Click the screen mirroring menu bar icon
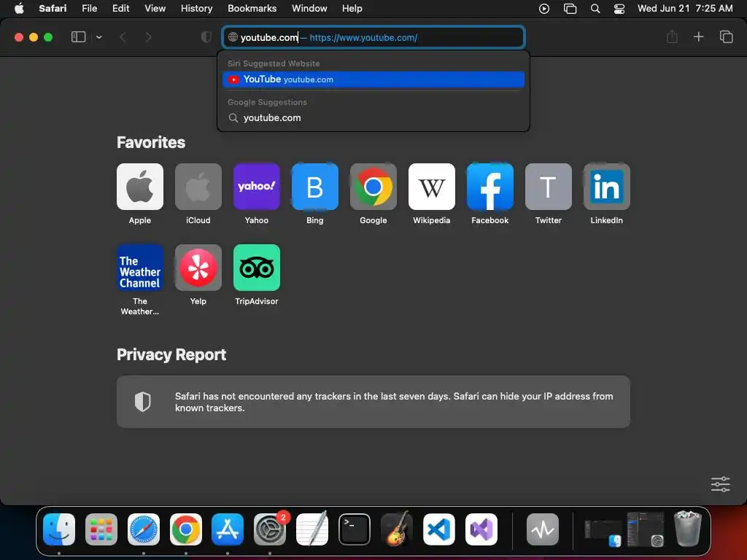 (570, 9)
